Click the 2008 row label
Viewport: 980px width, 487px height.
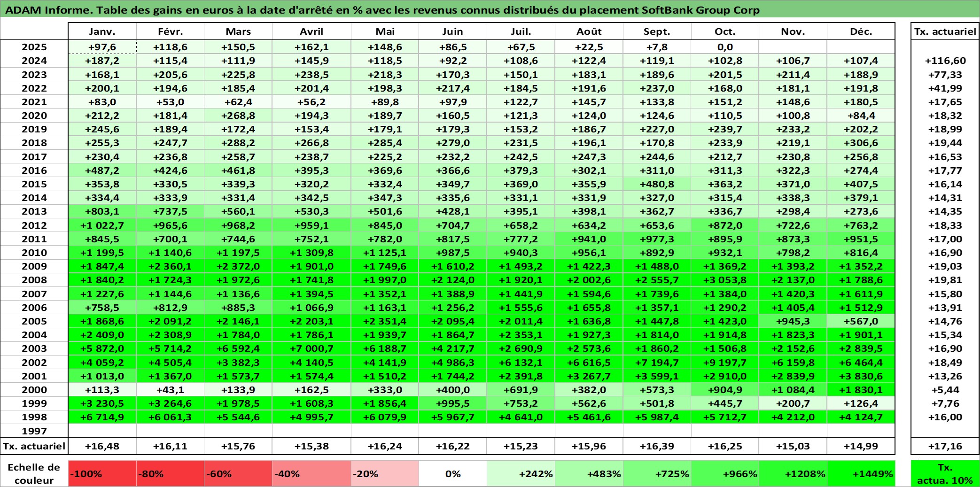[34, 280]
